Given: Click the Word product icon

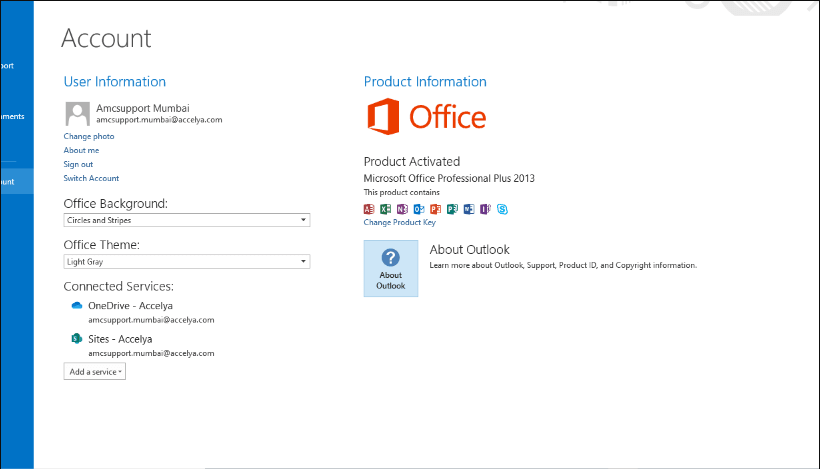Looking at the screenshot, I should point(468,209).
